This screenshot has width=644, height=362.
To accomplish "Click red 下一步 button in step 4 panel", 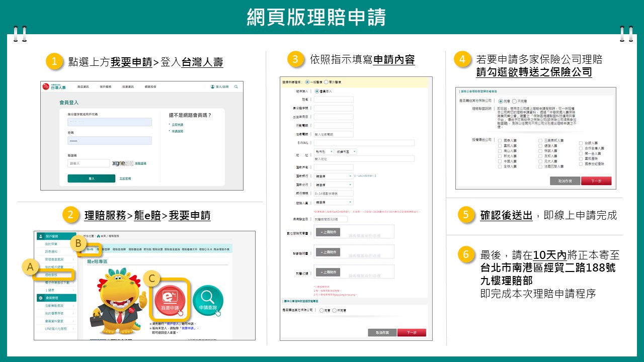I will [596, 181].
